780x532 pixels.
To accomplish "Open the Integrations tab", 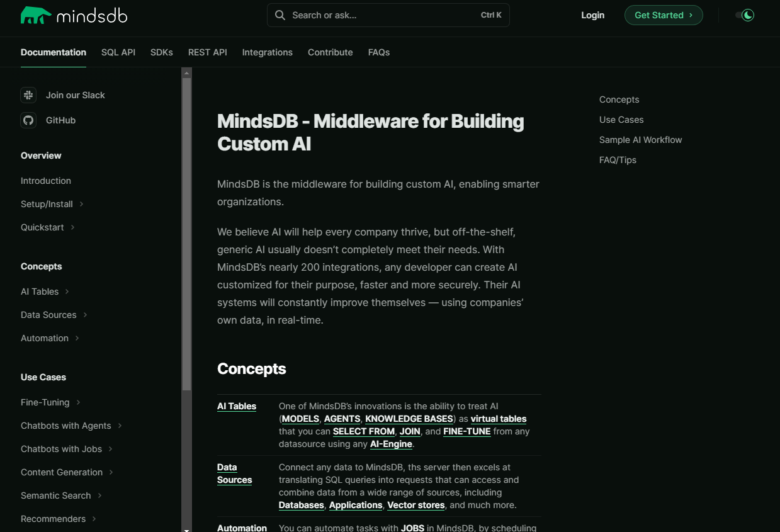I will point(268,52).
